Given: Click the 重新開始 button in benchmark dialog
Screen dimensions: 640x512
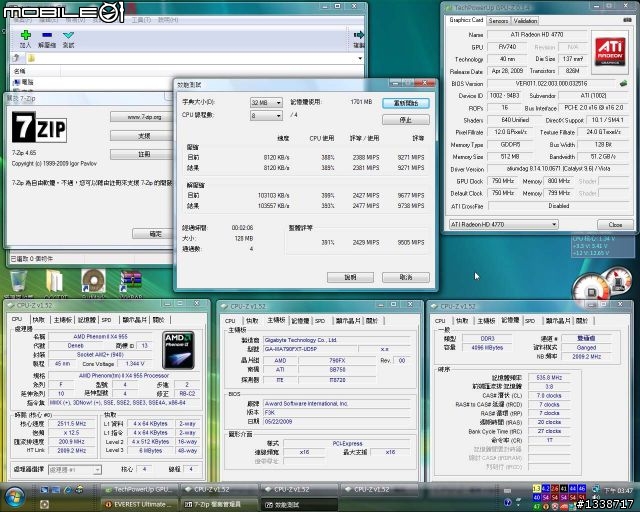Looking at the screenshot, I should click(406, 103).
